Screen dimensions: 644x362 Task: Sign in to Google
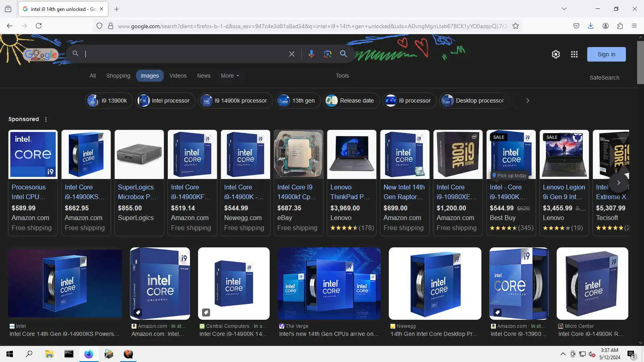pos(606,54)
